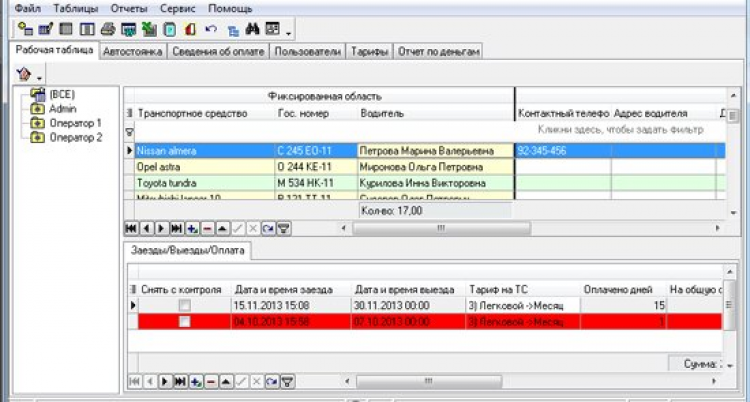Check 'Снять с контроля' in first visit row

click(x=183, y=304)
